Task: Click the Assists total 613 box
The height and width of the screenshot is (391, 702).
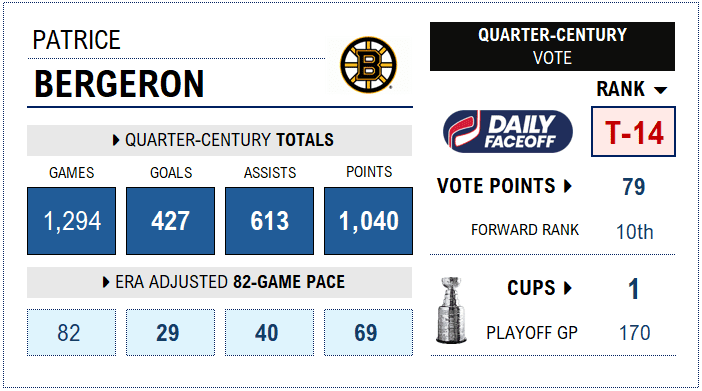Action: [270, 221]
